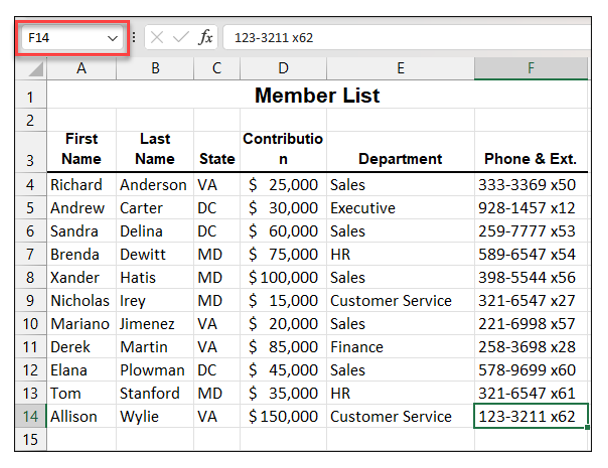Select row 15 header

pos(31,440)
